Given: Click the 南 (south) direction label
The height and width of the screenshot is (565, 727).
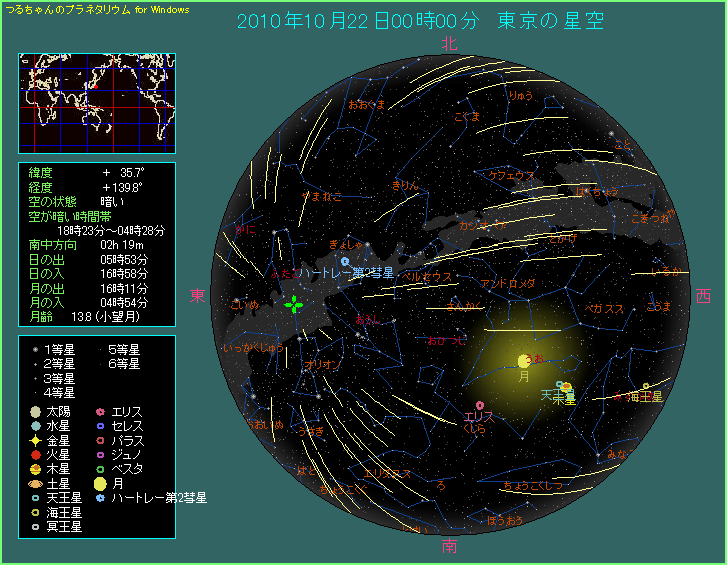Looking at the screenshot, I should [x=450, y=545].
